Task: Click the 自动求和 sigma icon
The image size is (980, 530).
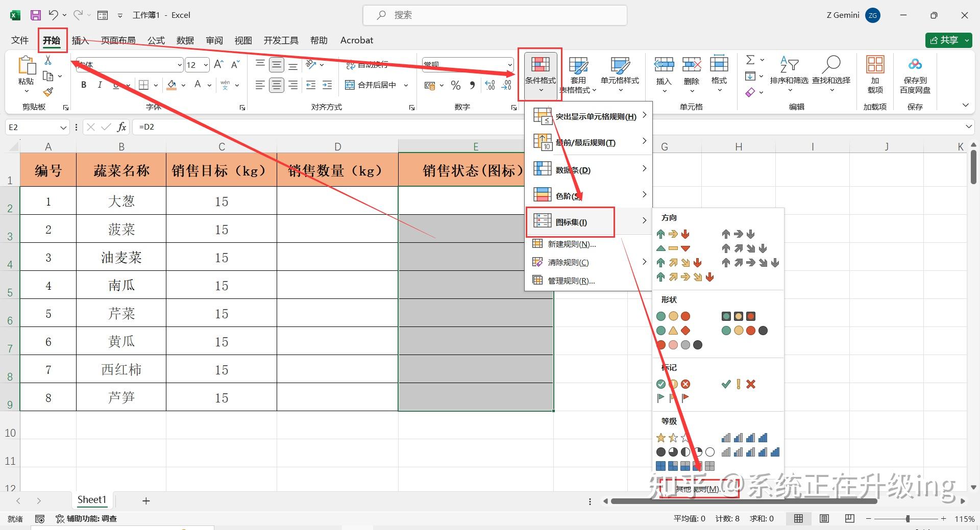Action: point(750,60)
